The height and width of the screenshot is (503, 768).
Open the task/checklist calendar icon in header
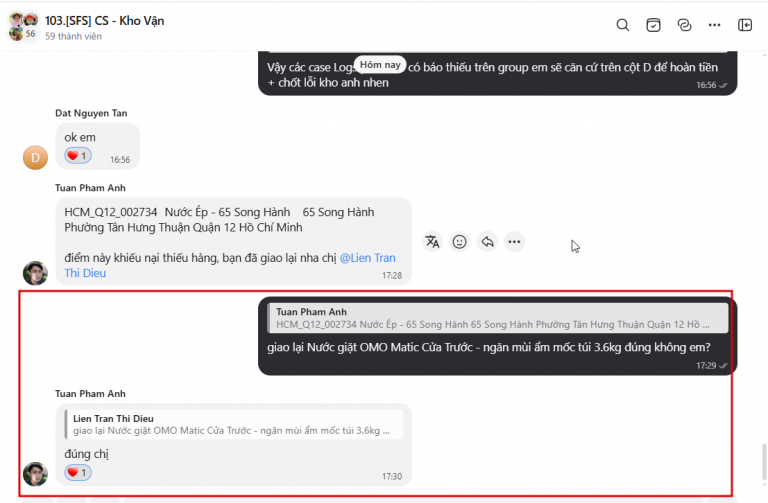pyautogui.click(x=653, y=25)
